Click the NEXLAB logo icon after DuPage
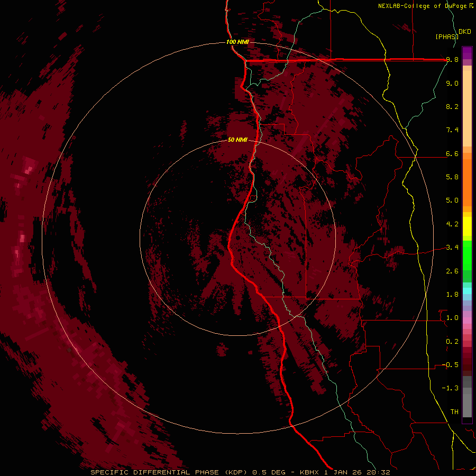 pos(471,6)
